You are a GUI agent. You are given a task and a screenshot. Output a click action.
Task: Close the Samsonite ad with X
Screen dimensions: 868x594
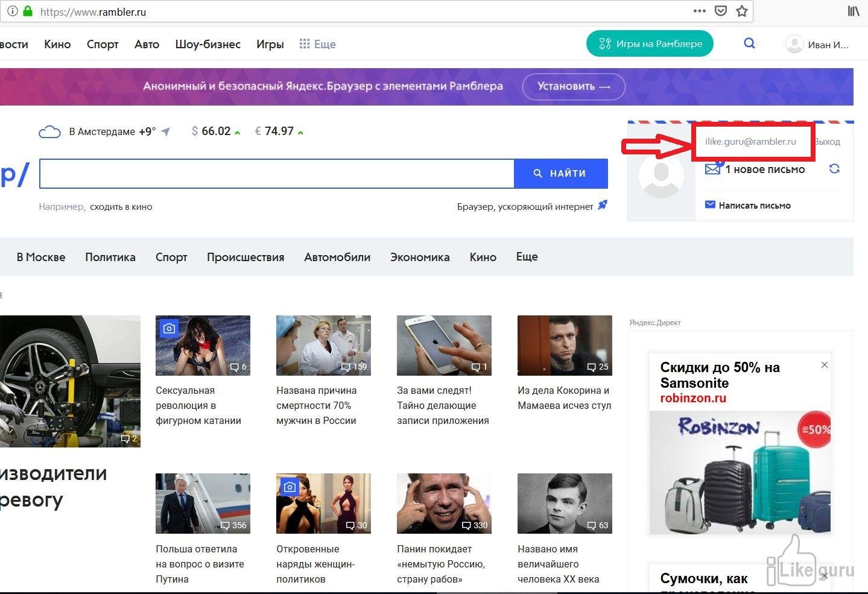(825, 365)
